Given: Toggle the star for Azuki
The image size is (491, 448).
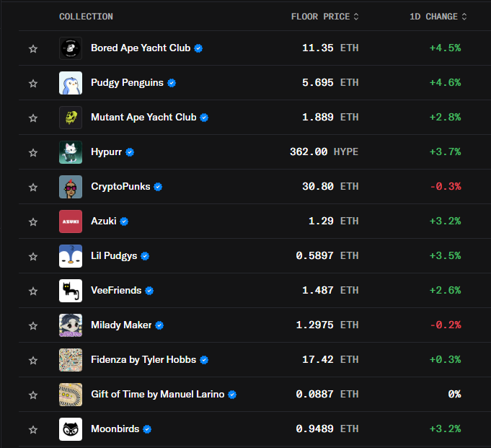Looking at the screenshot, I should [33, 221].
